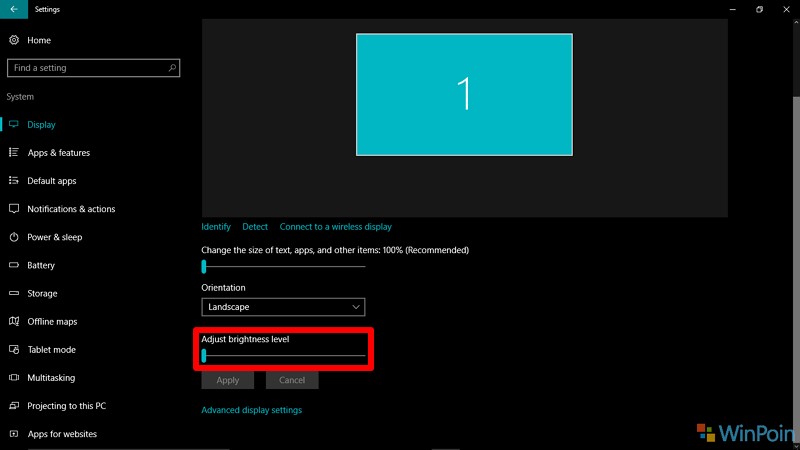The height and width of the screenshot is (450, 800).
Task: Click the Offline maps icon
Action: click(14, 321)
